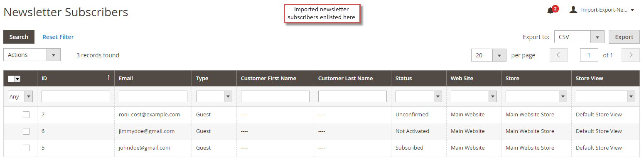
Task: Focus the Email filter input field
Action: click(153, 96)
